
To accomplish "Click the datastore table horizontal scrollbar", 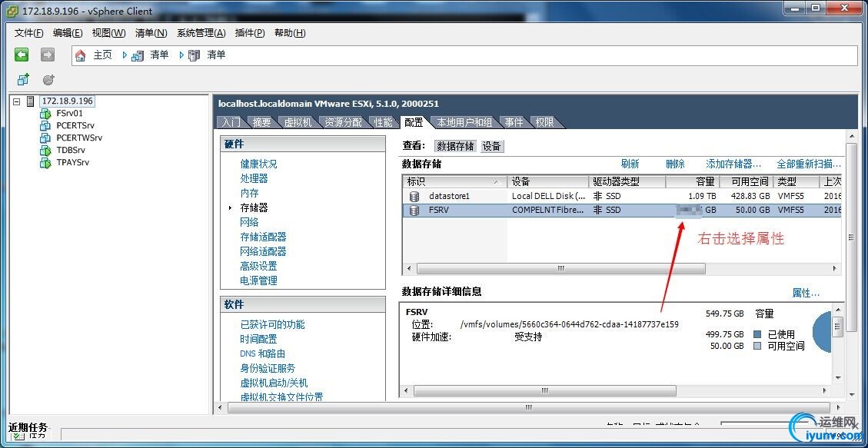I will coord(561,268).
